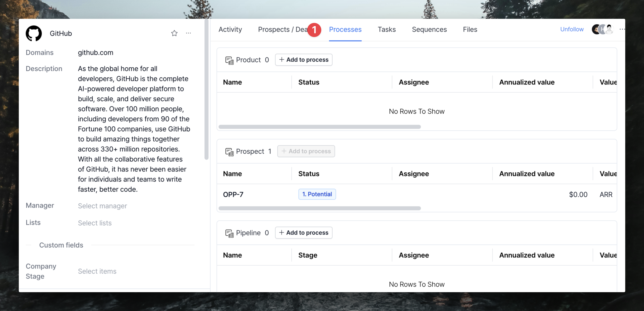This screenshot has width=644, height=311.
Task: Open the Select lists dropdown
Action: click(x=95, y=223)
